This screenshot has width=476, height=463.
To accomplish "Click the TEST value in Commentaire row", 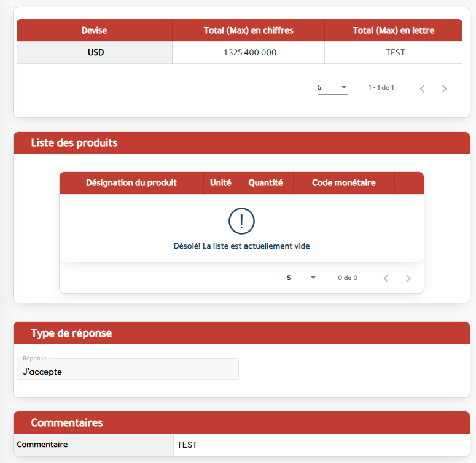I will pyautogui.click(x=187, y=445).
